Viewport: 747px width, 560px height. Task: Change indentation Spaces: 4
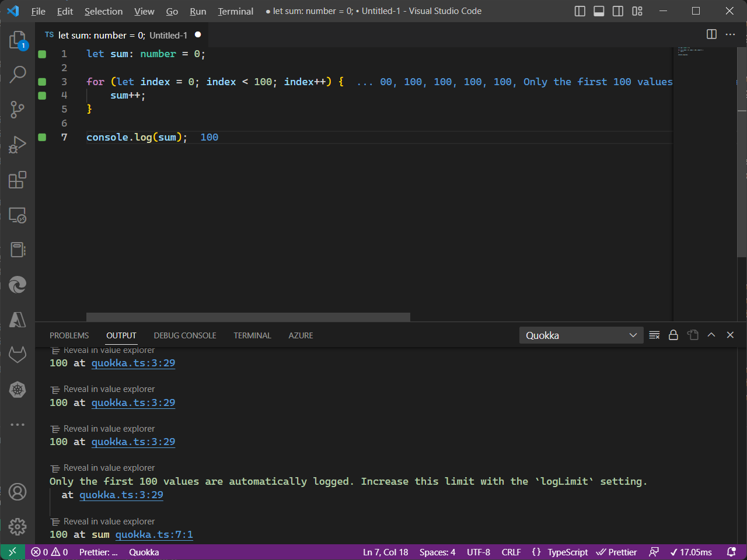click(437, 552)
